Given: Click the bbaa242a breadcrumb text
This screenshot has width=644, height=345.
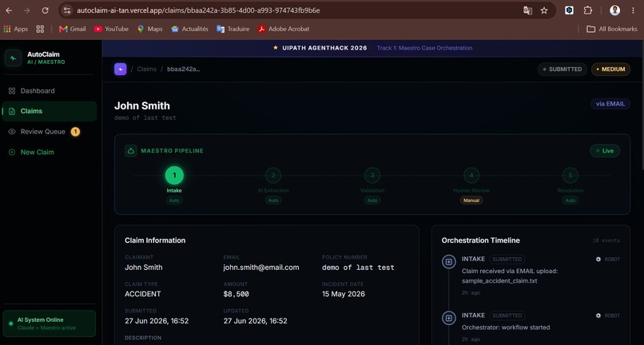Looking at the screenshot, I should pos(183,69).
